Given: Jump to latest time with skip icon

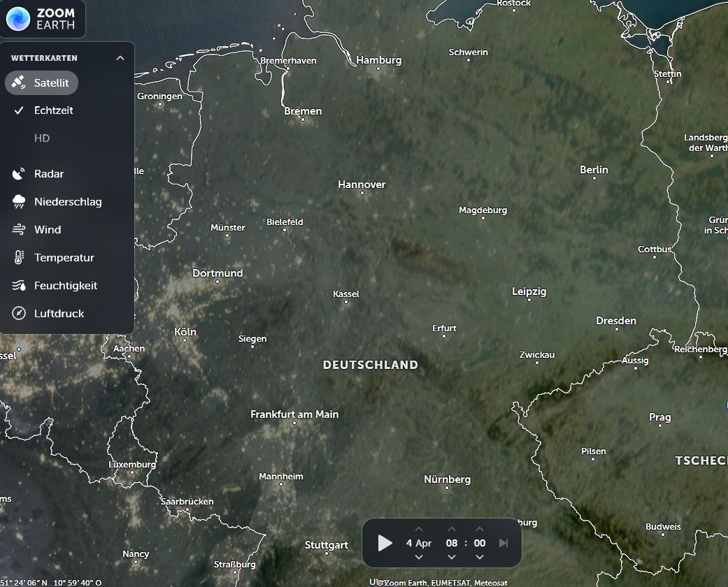Looking at the screenshot, I should [x=503, y=543].
